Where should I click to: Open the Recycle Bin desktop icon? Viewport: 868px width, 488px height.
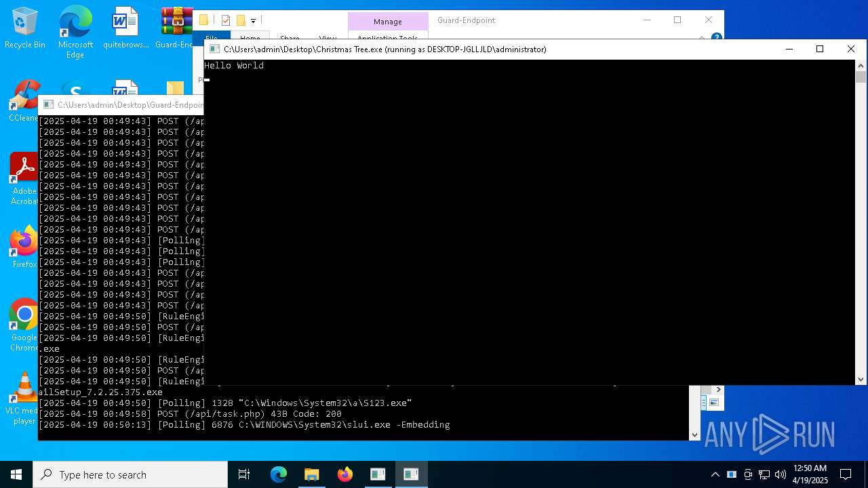click(x=25, y=28)
